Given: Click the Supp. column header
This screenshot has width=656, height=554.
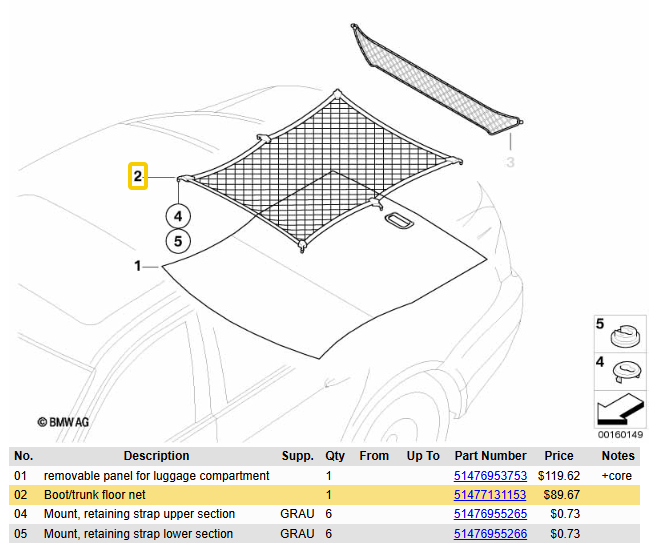Looking at the screenshot, I should click(297, 456).
